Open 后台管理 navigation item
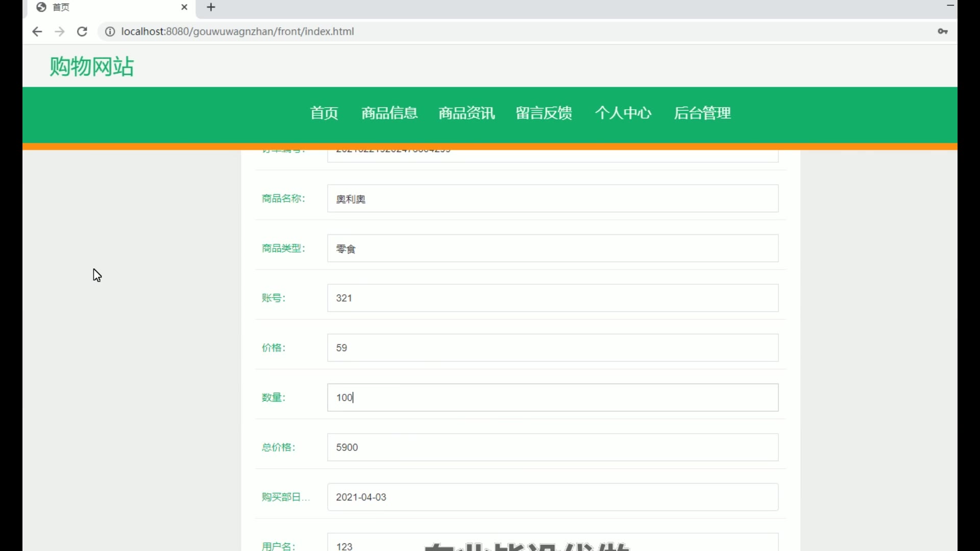Image resolution: width=980 pixels, height=551 pixels. click(x=702, y=113)
